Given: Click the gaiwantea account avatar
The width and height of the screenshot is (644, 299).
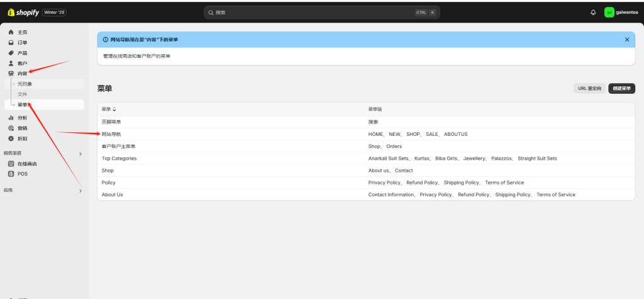Looking at the screenshot, I should click(x=609, y=12).
